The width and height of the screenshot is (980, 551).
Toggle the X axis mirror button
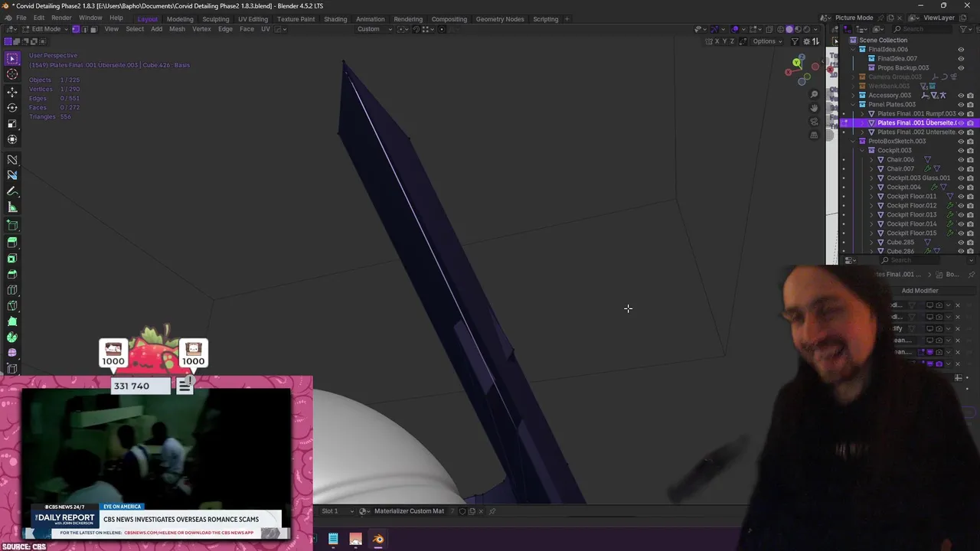(x=717, y=41)
